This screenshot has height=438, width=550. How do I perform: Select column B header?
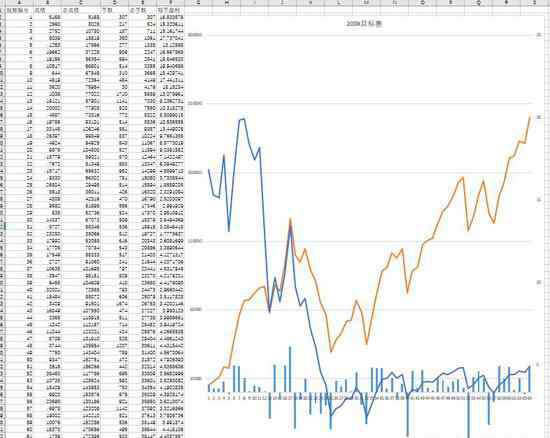click(x=48, y=3)
